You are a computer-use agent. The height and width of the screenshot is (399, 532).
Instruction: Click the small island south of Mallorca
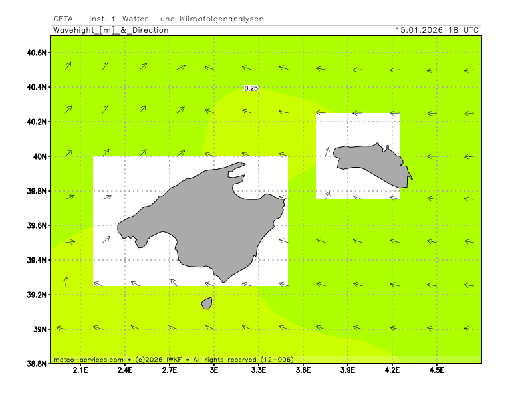tap(207, 303)
